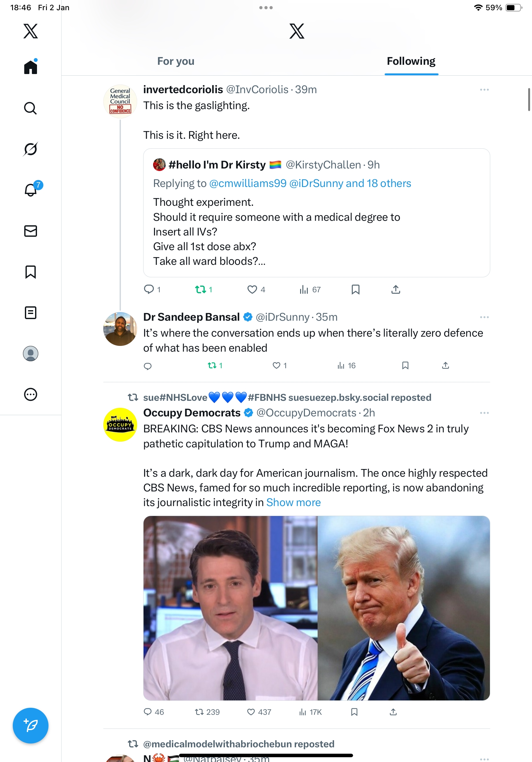Screen dimensions: 532x762
Task: Switch to the For you tab
Action: (176, 61)
